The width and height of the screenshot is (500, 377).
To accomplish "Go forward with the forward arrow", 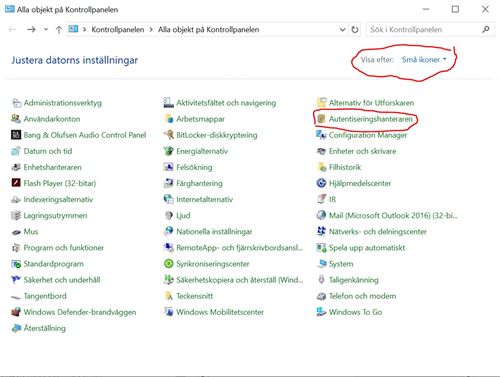I will pos(31,30).
